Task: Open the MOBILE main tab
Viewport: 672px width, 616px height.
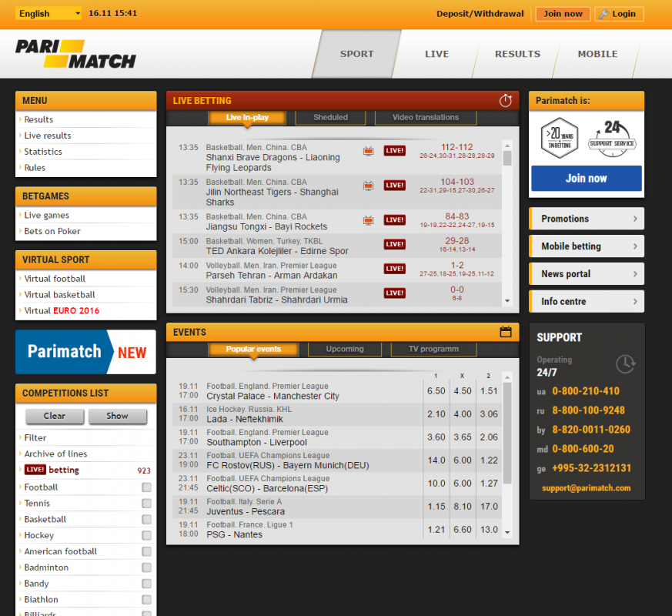Action: tap(597, 54)
